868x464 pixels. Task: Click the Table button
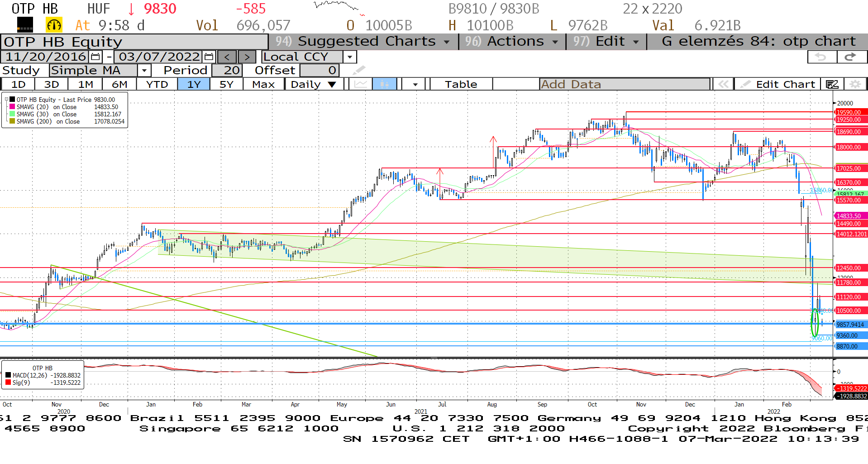click(461, 84)
